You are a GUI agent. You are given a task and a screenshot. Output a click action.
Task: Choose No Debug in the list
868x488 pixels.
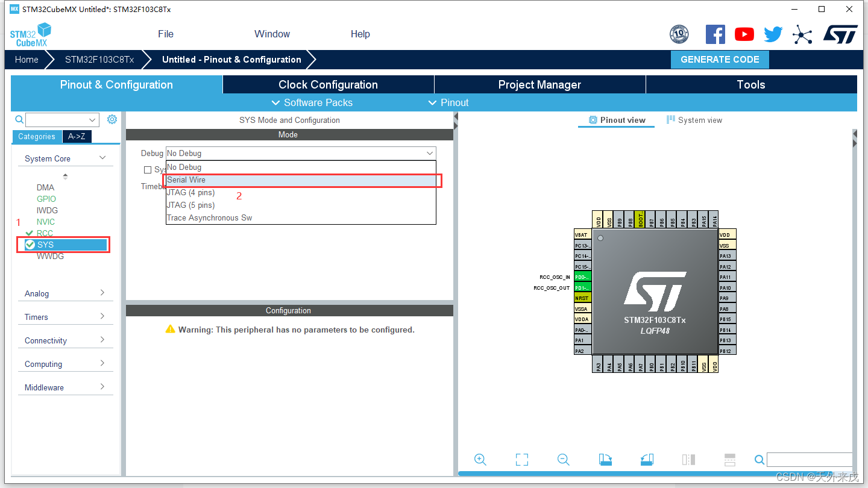tap(301, 167)
